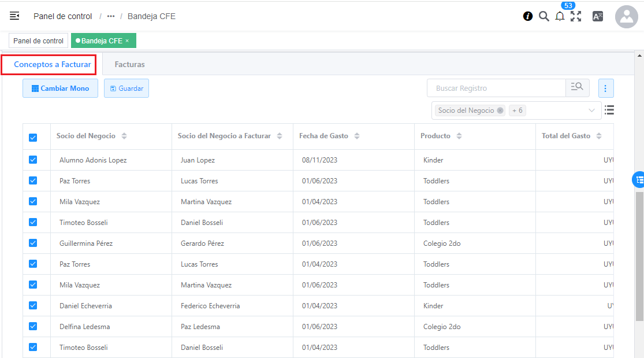
Task: Click the Buscar Registro search field
Action: [496, 88]
